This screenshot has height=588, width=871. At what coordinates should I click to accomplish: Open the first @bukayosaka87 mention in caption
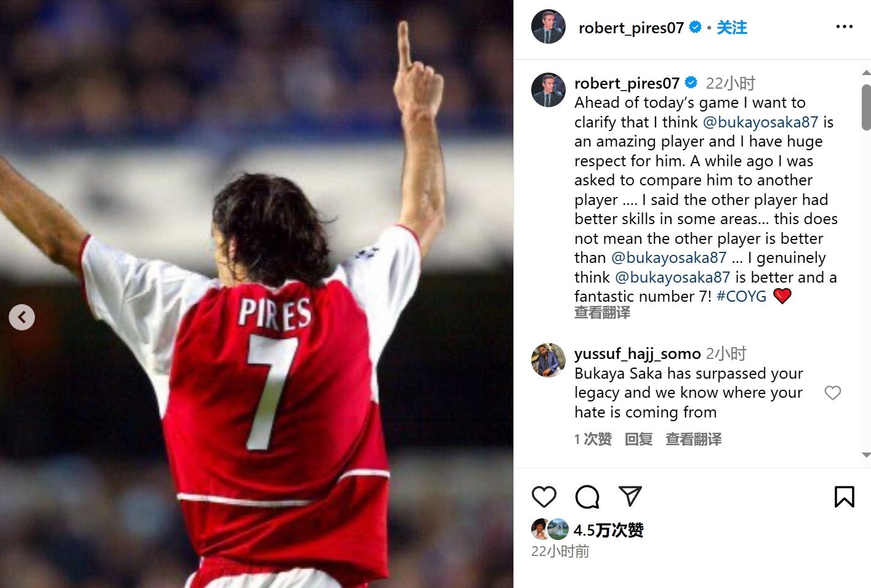(x=760, y=122)
